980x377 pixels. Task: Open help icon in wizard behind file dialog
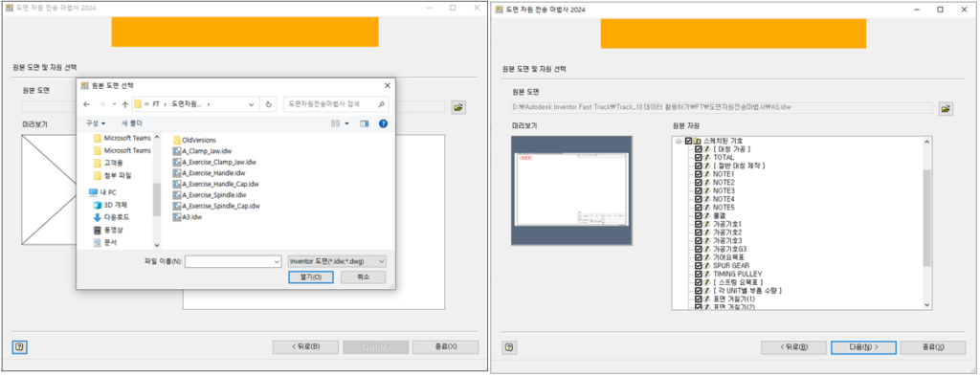tap(19, 347)
